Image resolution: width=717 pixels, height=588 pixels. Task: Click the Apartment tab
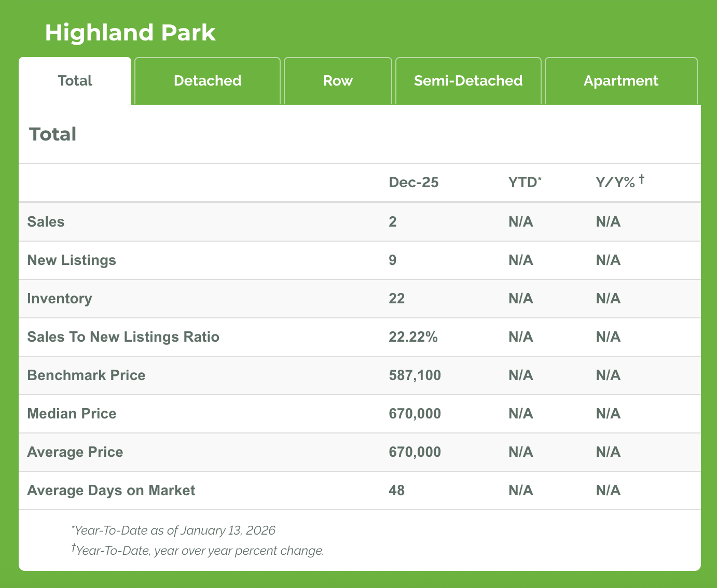(x=621, y=81)
